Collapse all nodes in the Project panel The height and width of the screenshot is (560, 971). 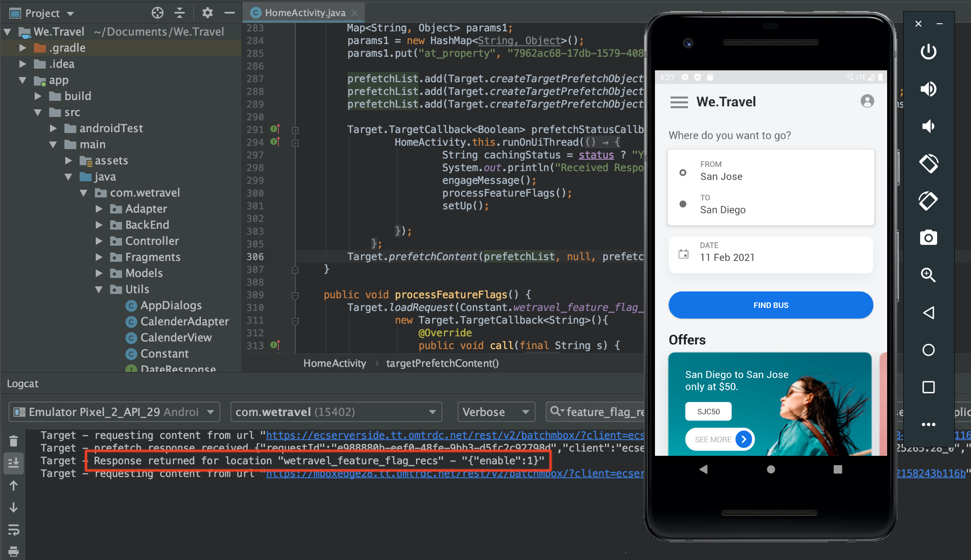point(180,13)
